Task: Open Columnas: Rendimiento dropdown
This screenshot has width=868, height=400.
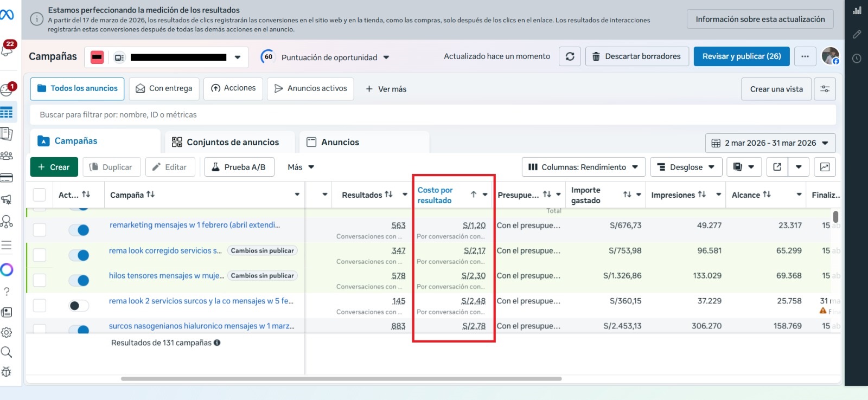Action: [584, 167]
